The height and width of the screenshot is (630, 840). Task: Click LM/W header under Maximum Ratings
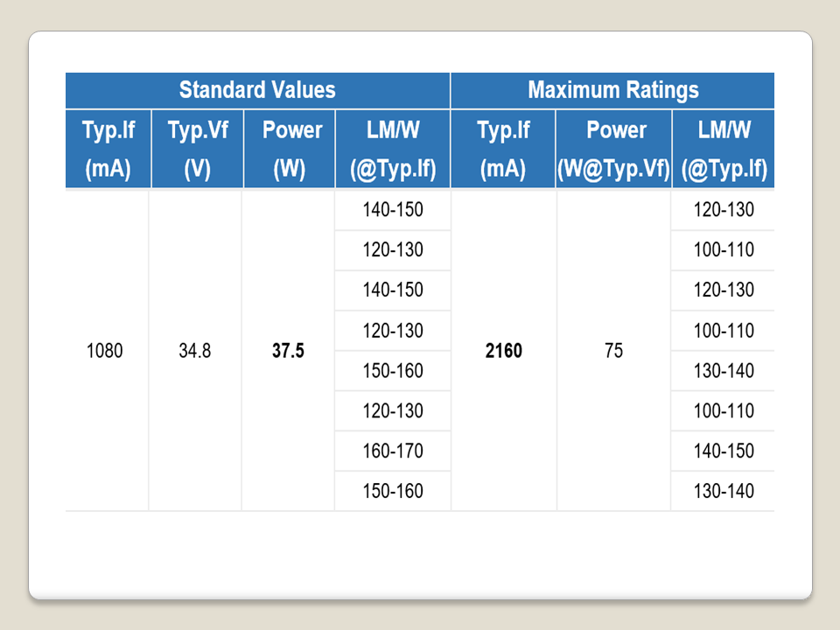(x=722, y=149)
